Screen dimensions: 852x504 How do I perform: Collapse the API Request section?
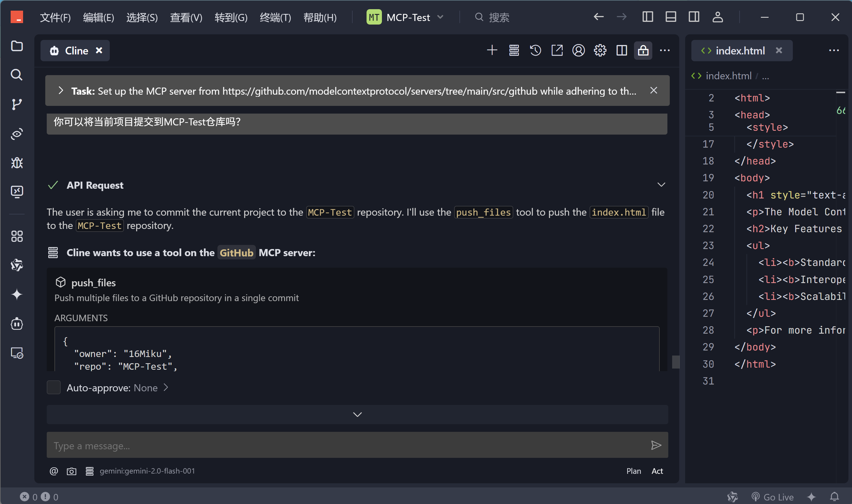[661, 185]
